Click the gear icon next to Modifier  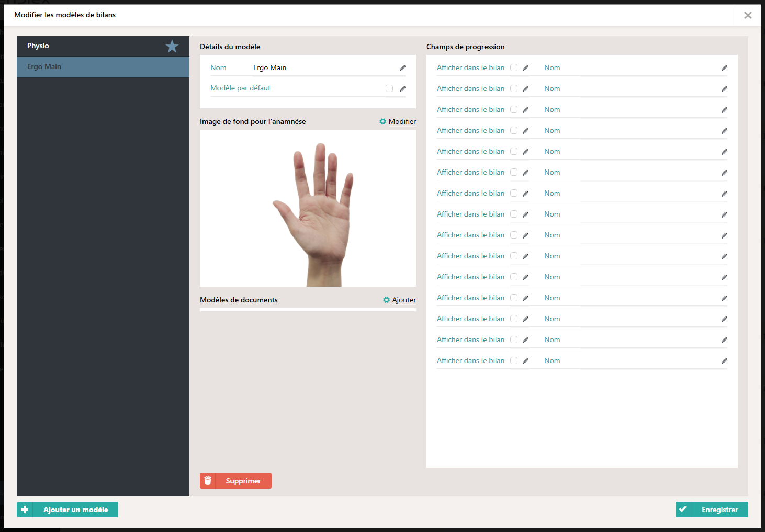(x=383, y=121)
